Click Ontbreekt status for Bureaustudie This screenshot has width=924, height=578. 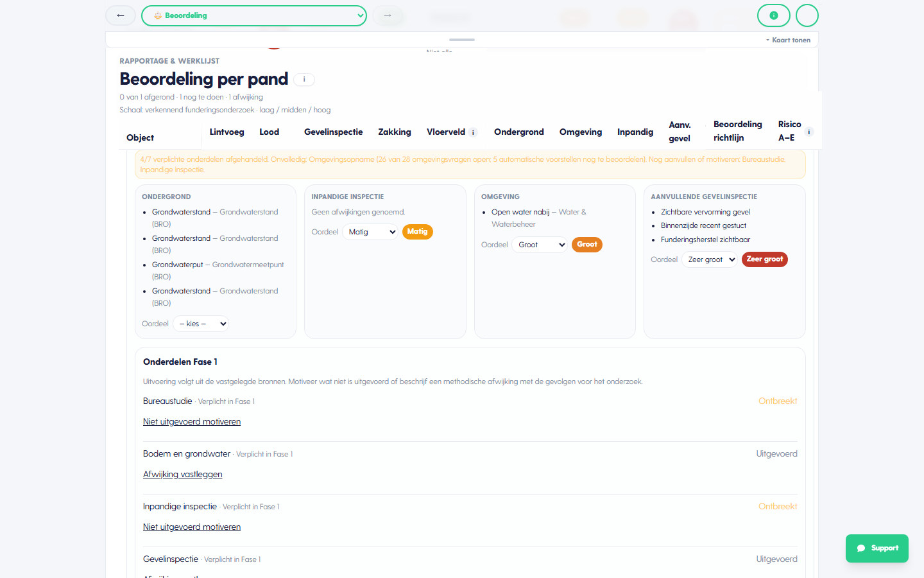tap(778, 401)
